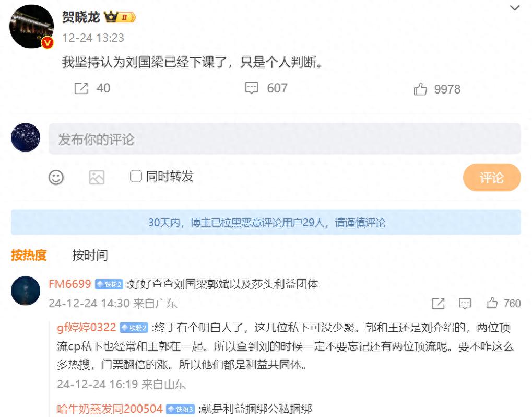532x417 pixels.
Task: Click 贺晓龙's avatar thumbnail
Action: (31, 27)
